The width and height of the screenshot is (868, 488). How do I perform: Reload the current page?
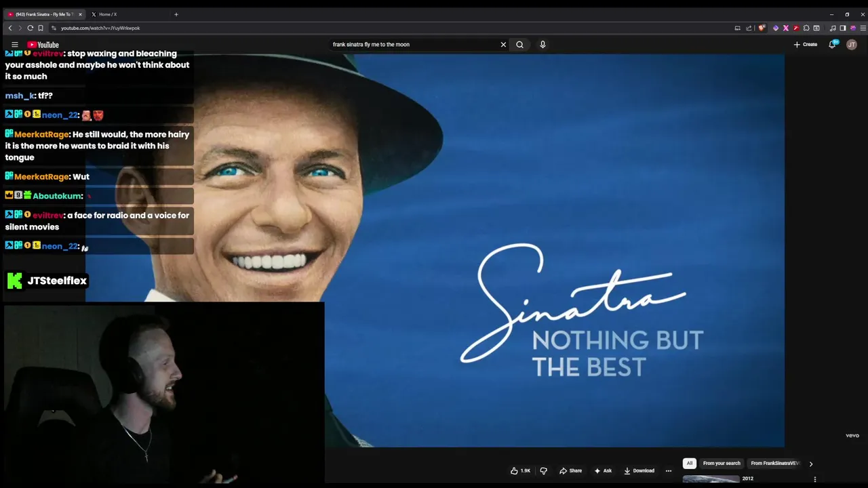pos(31,28)
